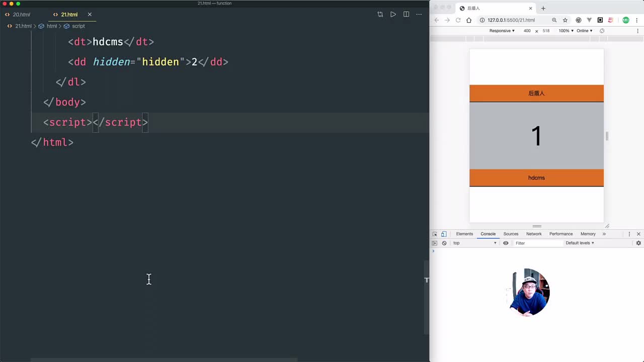Switch to the Performance panel
The height and width of the screenshot is (362, 644).
[x=561, y=234]
